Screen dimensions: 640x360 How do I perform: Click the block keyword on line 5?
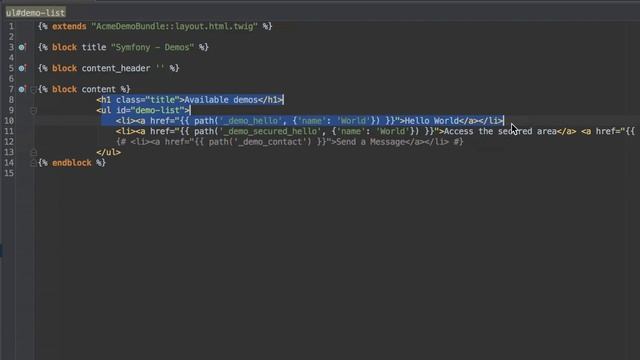[x=64, y=68]
